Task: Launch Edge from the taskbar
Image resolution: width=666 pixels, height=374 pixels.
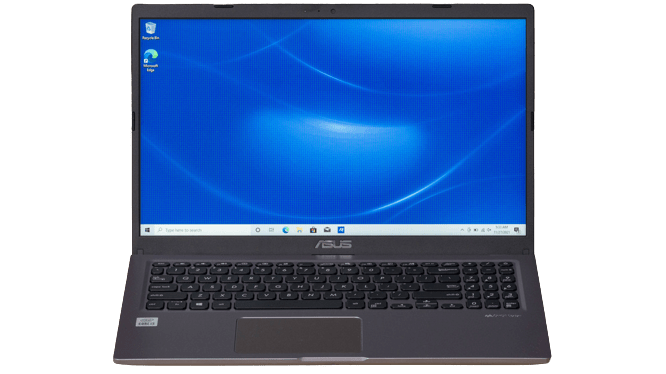Action: pos(285,230)
